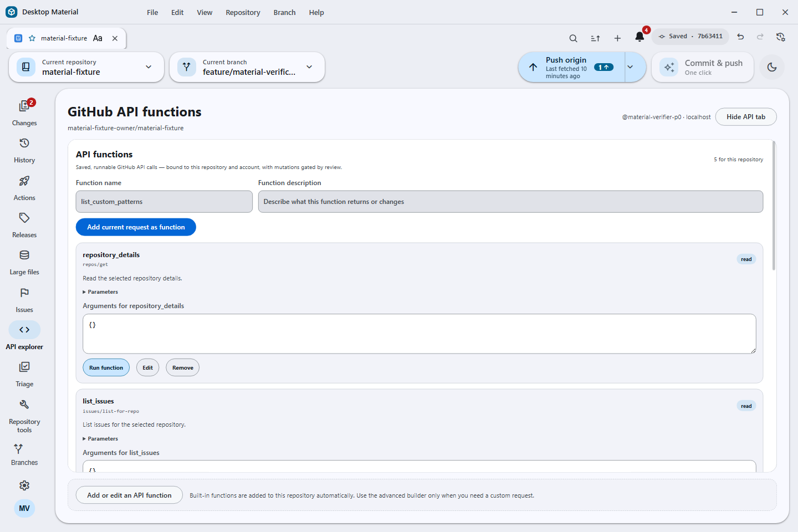Open the Repository menu
The image size is (798, 532).
tap(243, 12)
